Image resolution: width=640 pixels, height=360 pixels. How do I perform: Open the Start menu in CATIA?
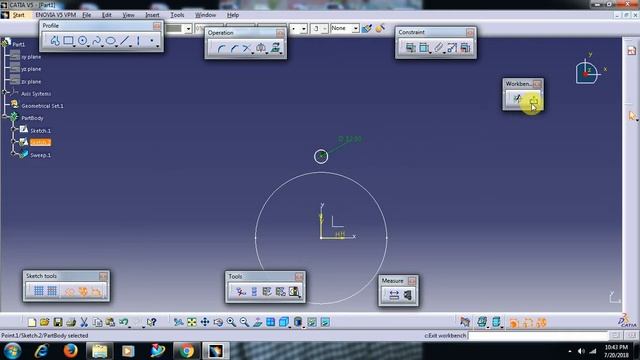coord(18,15)
